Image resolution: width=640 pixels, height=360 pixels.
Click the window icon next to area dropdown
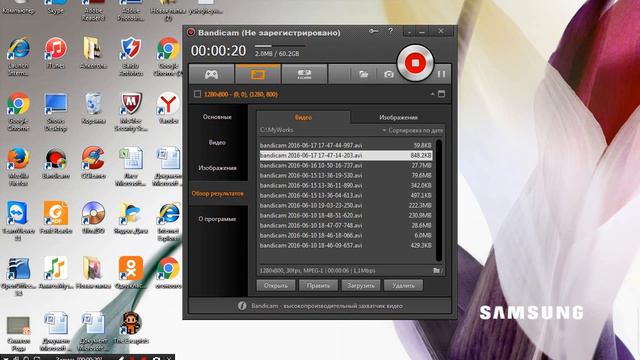[x=441, y=94]
